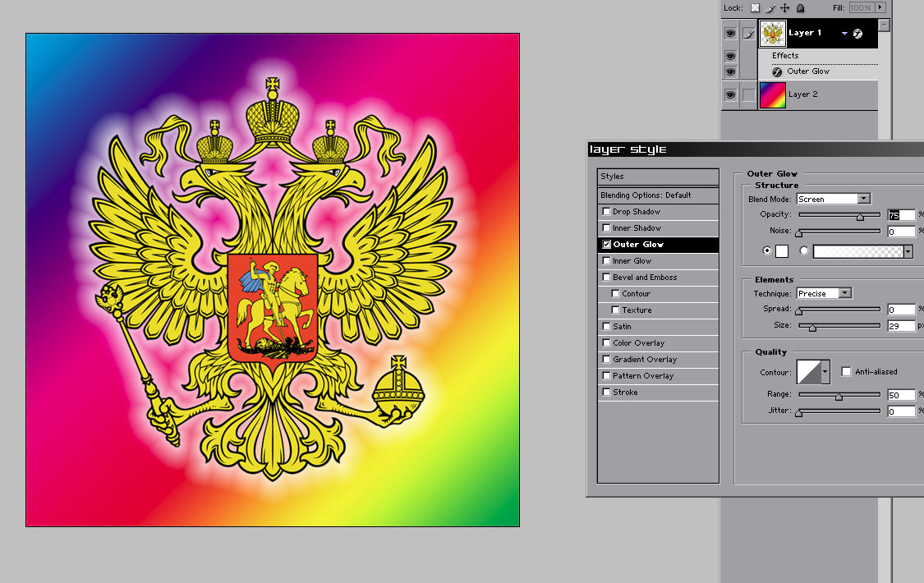Enable the Inner Glow checkbox
Screen dimensions: 924x583
tap(606, 261)
